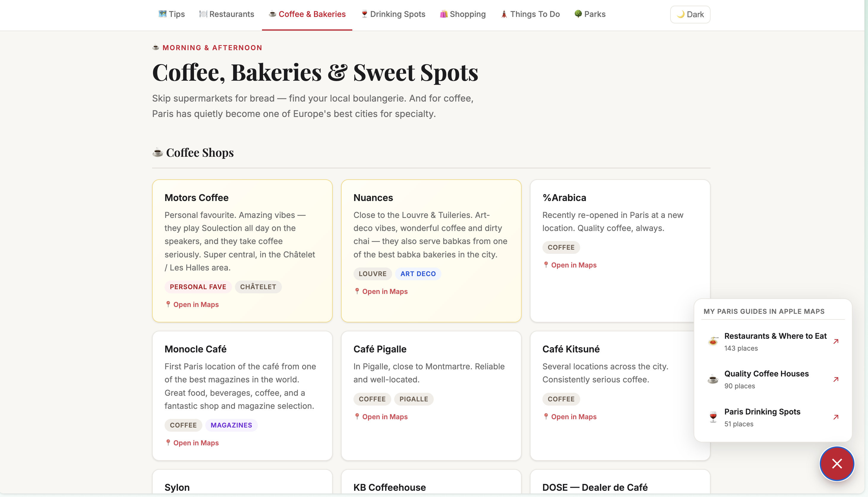Click the PERSONAL FAVE tag on Motors Coffee

point(198,287)
